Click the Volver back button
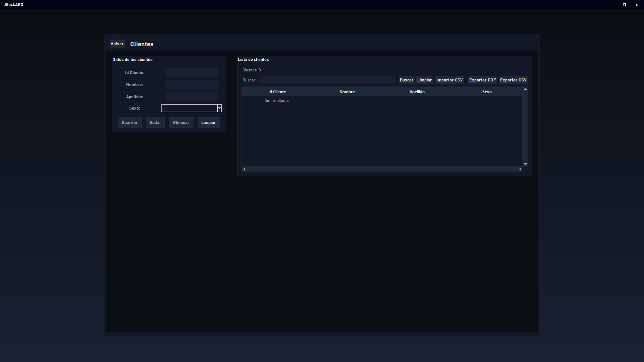Image resolution: width=644 pixels, height=362 pixels. point(117,44)
